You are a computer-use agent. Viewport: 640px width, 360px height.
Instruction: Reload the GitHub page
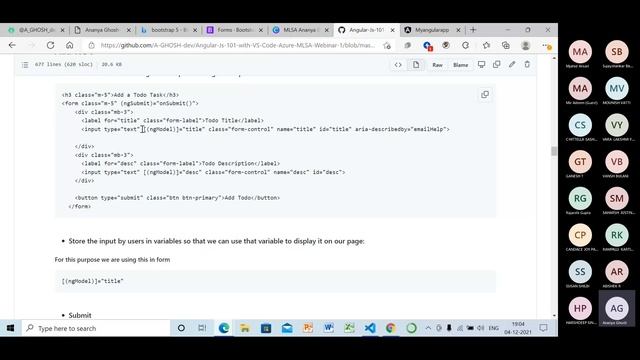pos(50,45)
